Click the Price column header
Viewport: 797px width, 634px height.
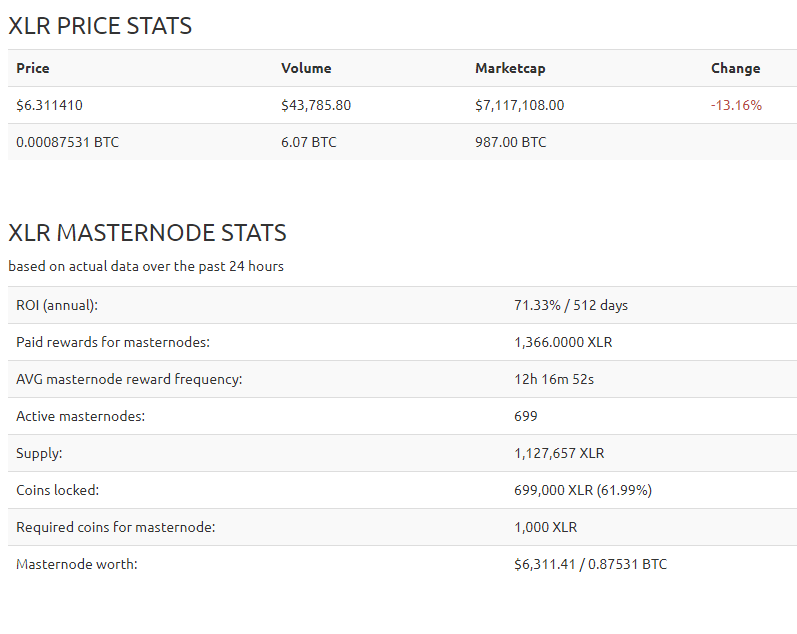33,68
